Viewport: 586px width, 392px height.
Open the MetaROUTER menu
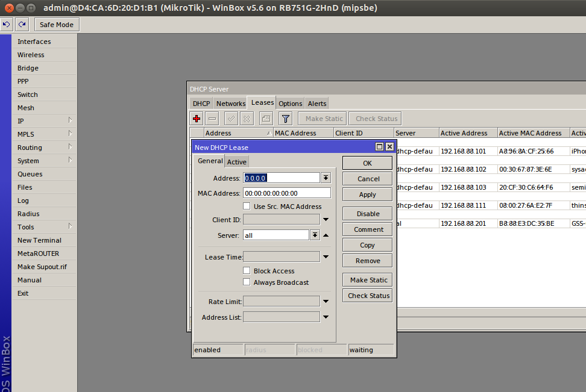click(44, 254)
